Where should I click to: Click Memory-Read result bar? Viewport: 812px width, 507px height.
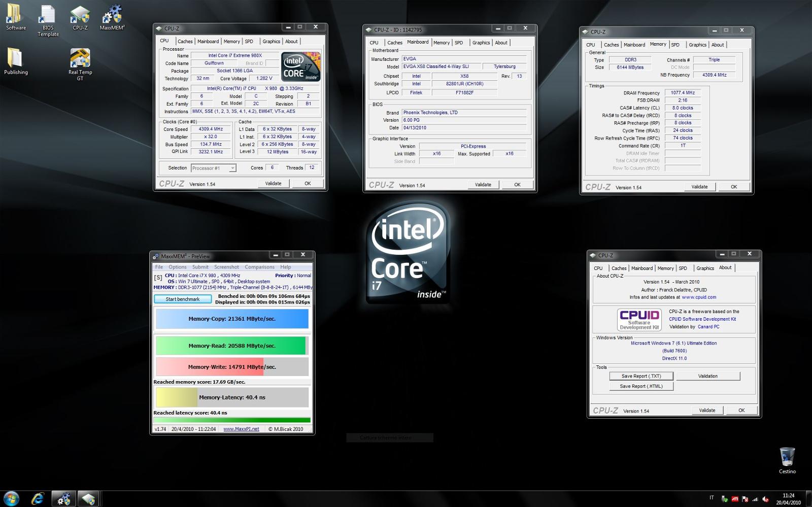tap(232, 346)
